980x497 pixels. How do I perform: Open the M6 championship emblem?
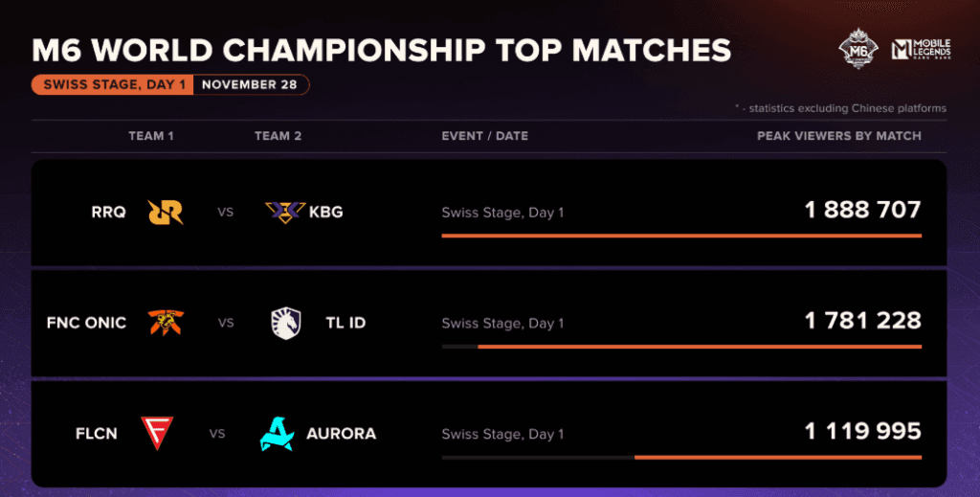858,48
